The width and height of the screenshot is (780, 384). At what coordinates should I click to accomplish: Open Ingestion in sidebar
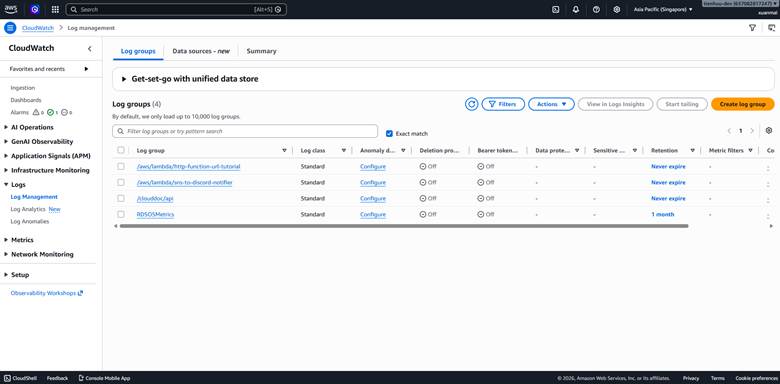(x=23, y=88)
